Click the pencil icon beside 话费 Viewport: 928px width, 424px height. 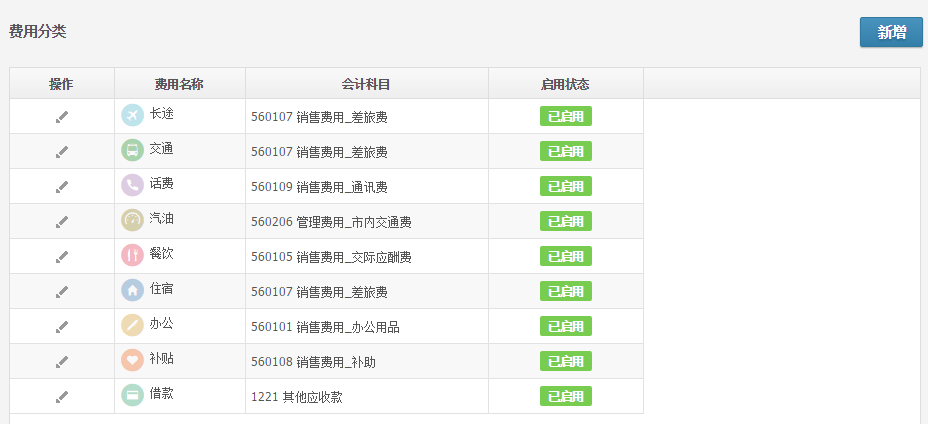(62, 187)
